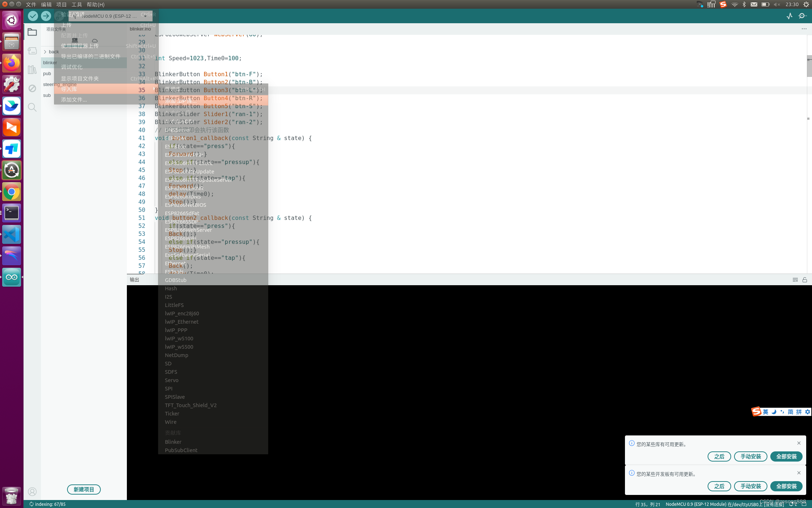The image size is (812, 508).
Task: Open the Serial Monitor icon
Action: coord(803,16)
